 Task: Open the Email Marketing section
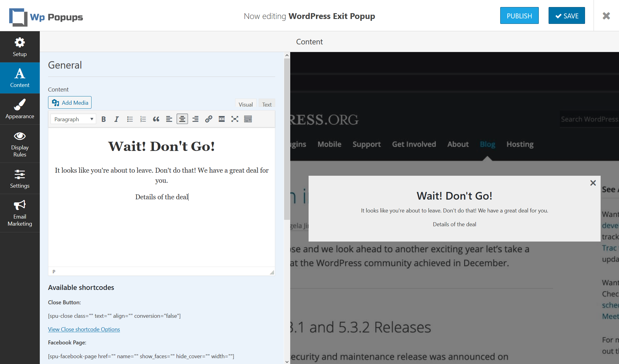pyautogui.click(x=20, y=213)
